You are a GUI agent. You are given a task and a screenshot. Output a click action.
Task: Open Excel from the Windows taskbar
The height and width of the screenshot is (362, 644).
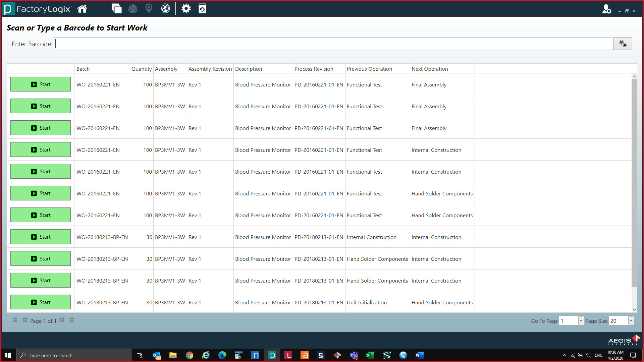(370, 355)
